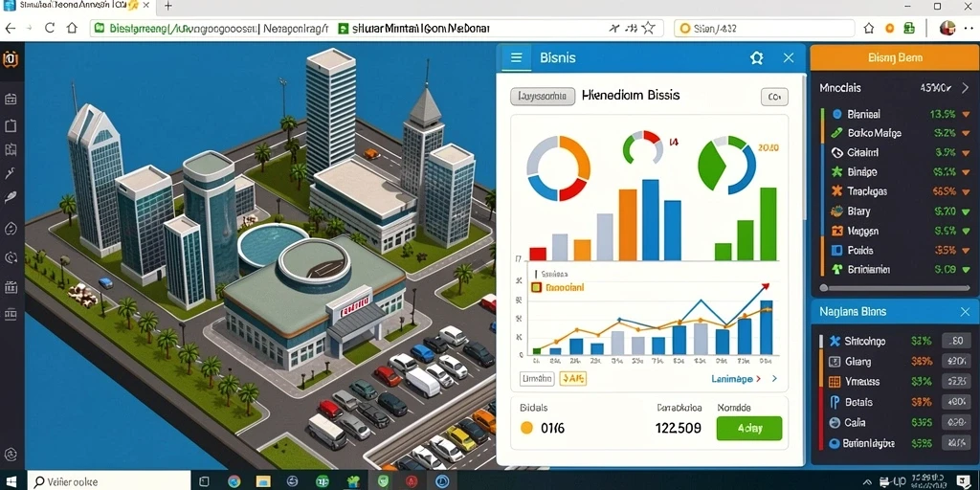Open the browser profile avatar
The height and width of the screenshot is (490, 980).
tap(948, 28)
